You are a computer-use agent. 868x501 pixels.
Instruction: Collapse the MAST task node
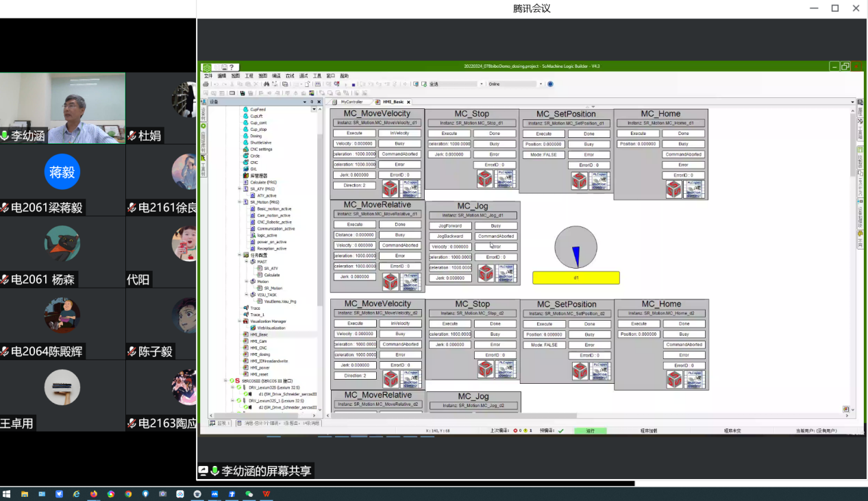(x=247, y=262)
